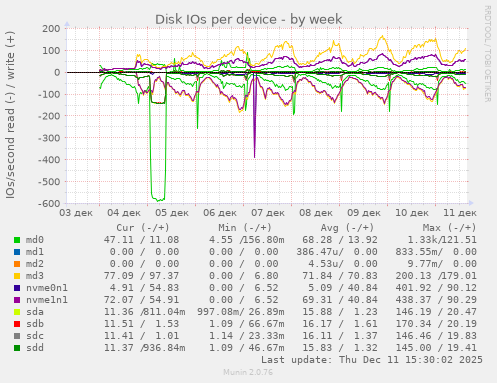Viewport: 497px width, 383px height.
Task: Click the y-axis label IOs/second read write
Action: point(10,115)
